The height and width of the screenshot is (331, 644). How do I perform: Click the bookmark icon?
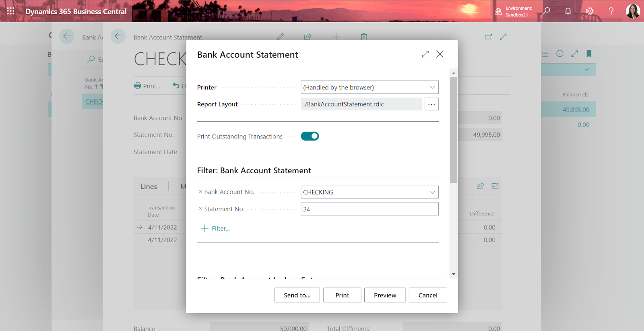[589, 54]
